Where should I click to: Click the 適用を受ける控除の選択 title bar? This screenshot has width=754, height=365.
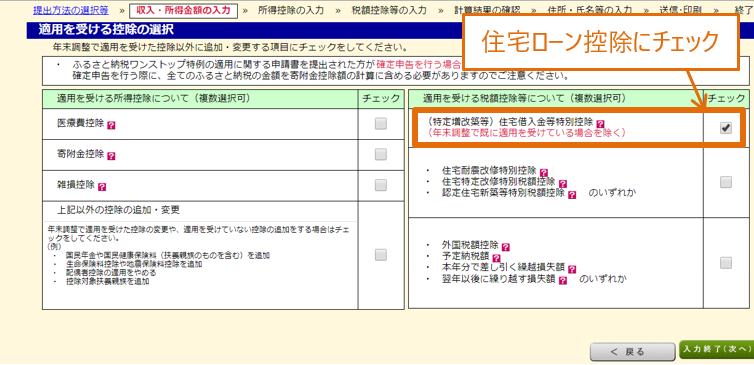coord(390,30)
